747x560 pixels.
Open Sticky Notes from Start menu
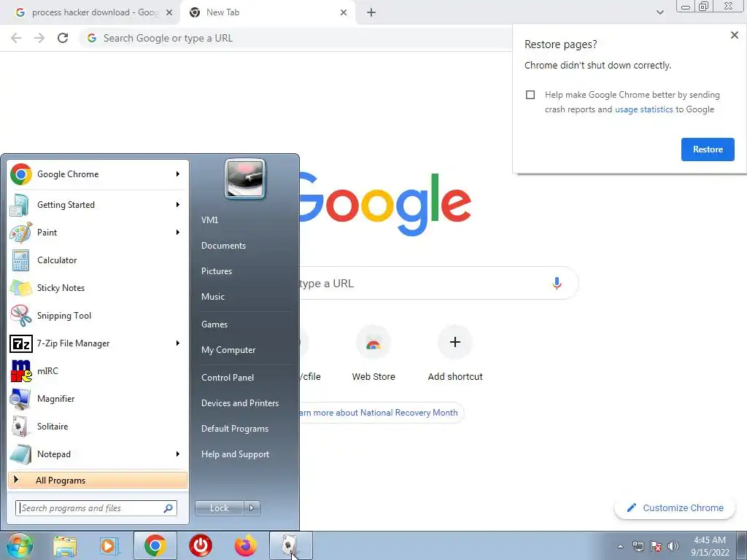[98, 287]
